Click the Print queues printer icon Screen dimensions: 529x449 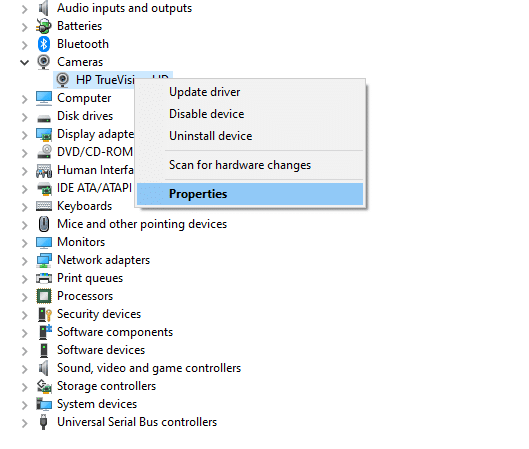click(44, 278)
